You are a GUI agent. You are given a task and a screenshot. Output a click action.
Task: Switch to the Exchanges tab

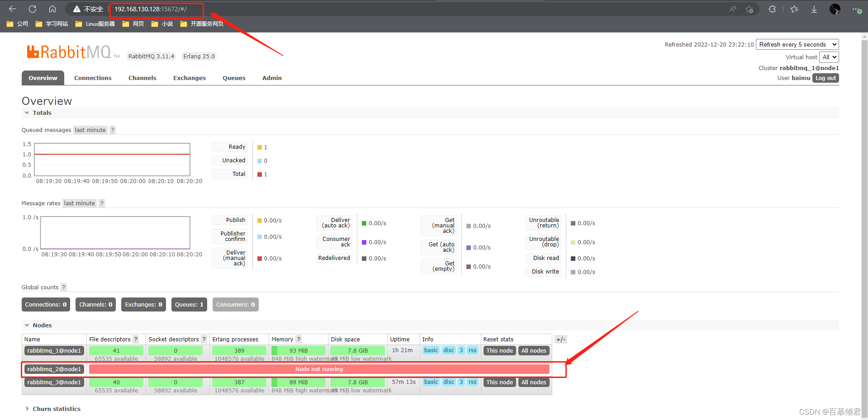pos(190,78)
